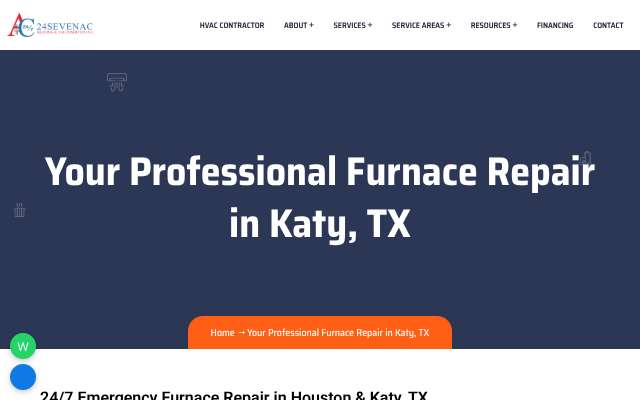
Task: Expand the Service Areas menu
Action: (421, 25)
